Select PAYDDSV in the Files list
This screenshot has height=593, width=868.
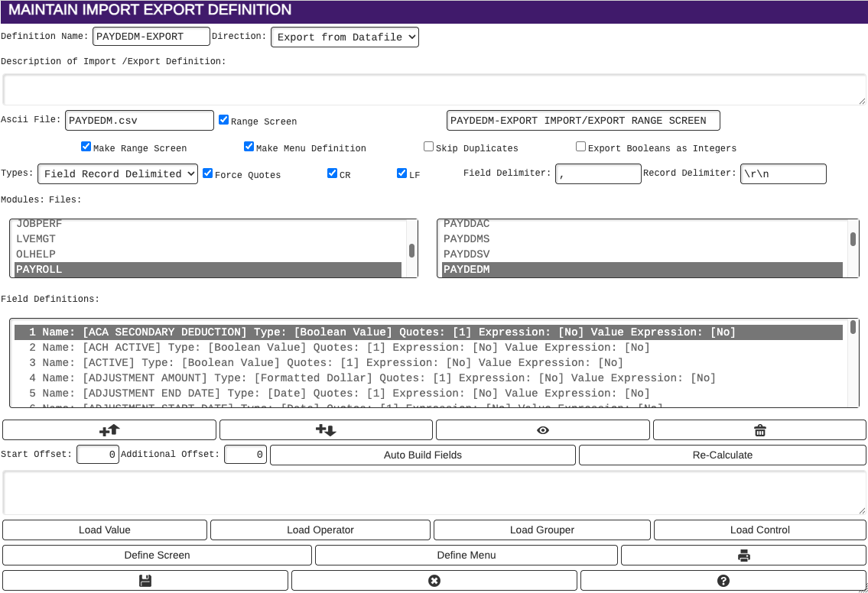tap(642, 254)
